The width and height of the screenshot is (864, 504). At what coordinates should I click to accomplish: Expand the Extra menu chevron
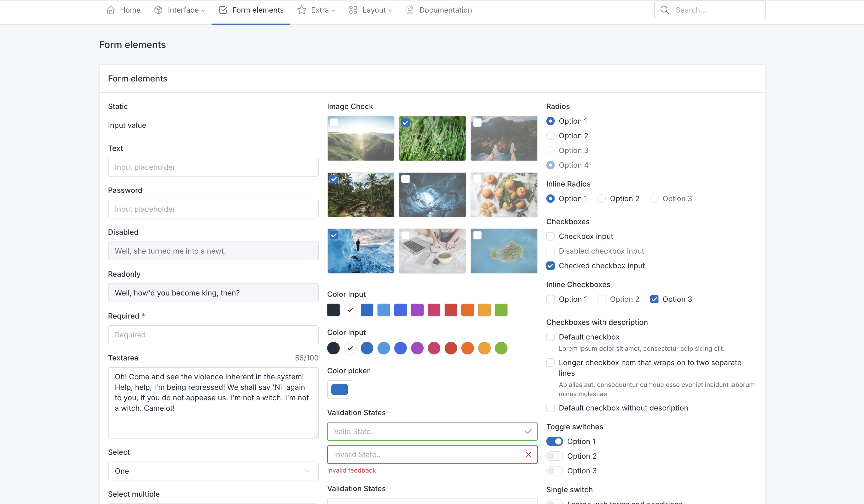click(333, 11)
